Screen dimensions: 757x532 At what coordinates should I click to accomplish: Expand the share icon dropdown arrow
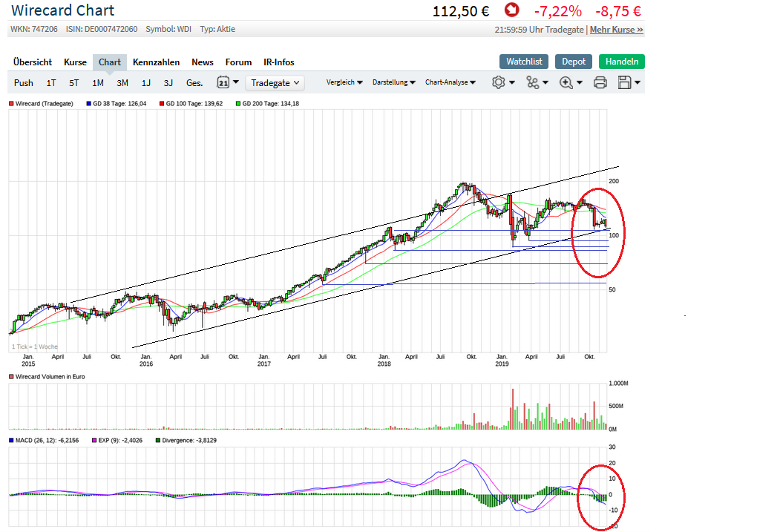coord(545,82)
